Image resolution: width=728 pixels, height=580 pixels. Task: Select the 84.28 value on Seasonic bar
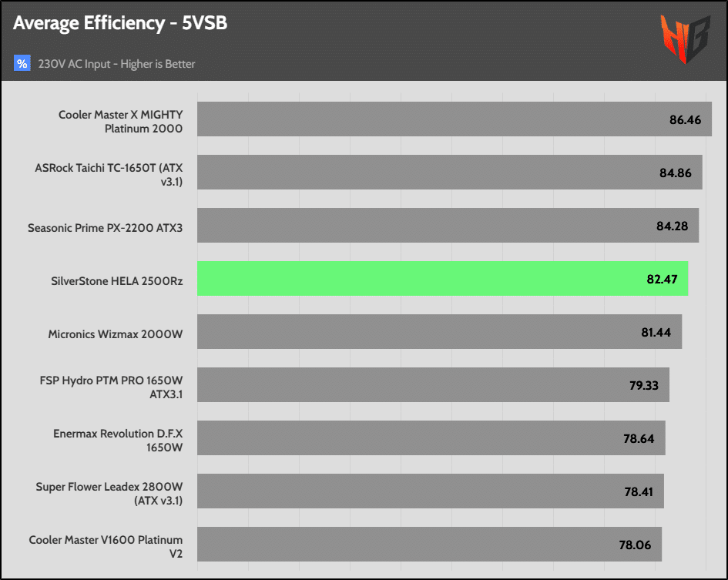(672, 226)
